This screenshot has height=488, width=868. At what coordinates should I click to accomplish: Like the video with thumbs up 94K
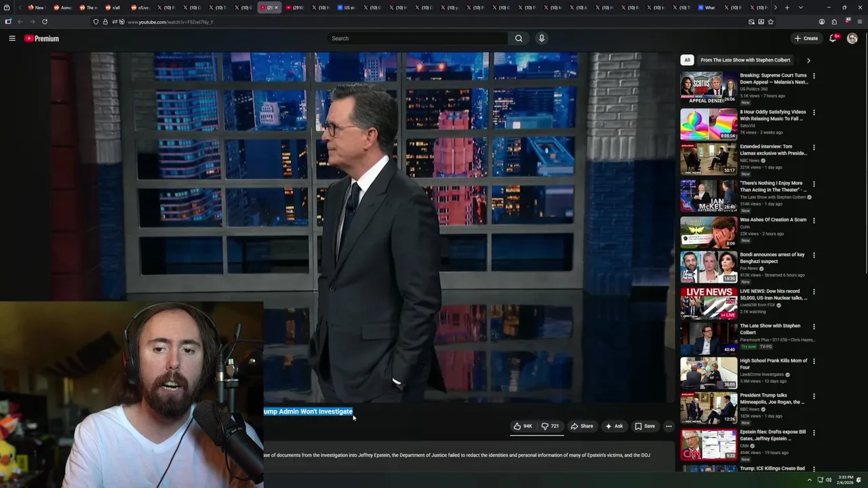click(x=523, y=426)
